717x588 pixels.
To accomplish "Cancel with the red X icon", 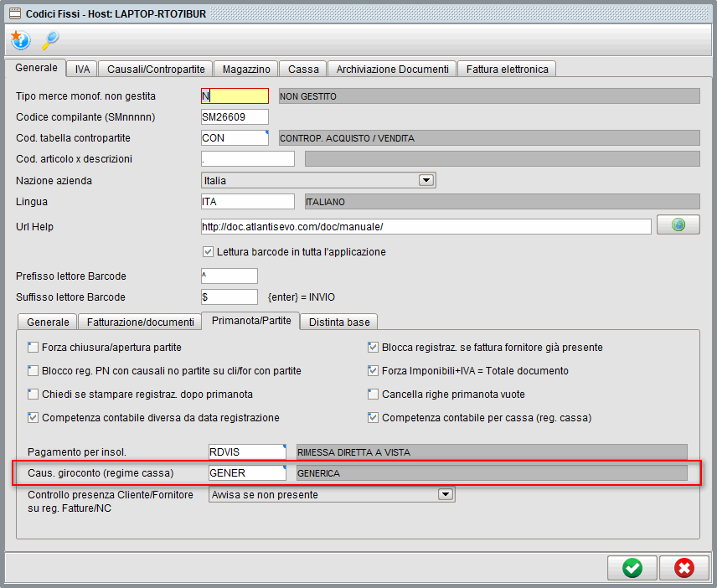I will [x=683, y=567].
